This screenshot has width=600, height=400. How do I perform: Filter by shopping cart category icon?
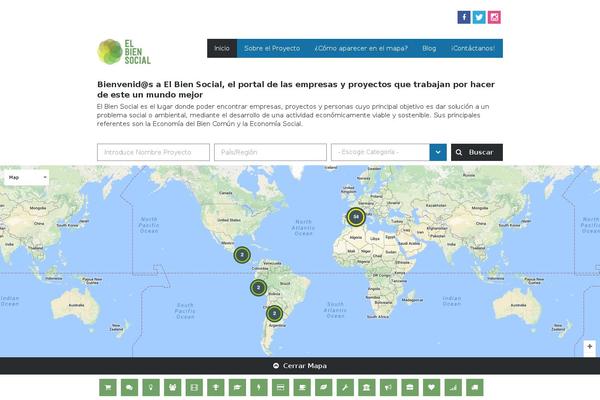pos(108,387)
